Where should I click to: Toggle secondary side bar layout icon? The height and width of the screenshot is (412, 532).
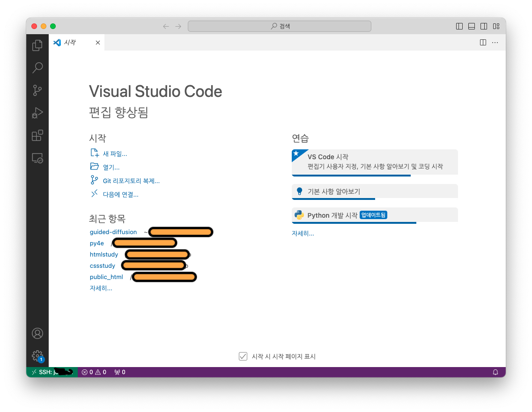click(x=484, y=26)
